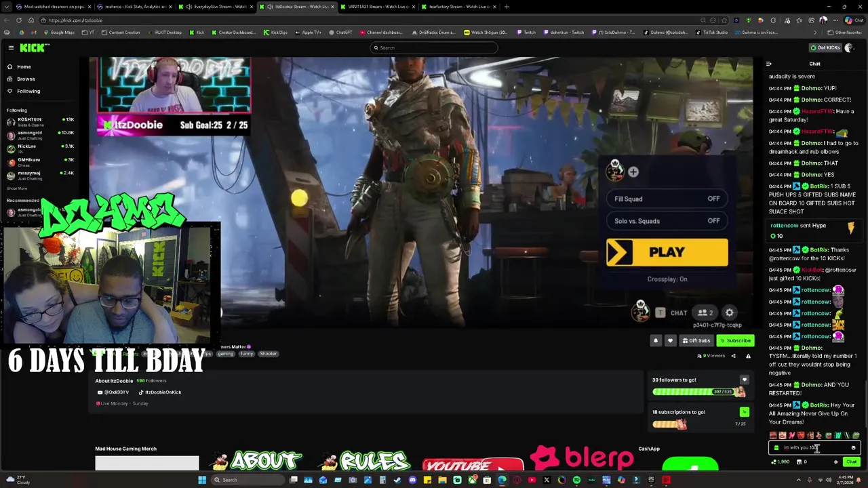Open Discord from the taskbar
The image size is (868, 488).
[x=412, y=480]
